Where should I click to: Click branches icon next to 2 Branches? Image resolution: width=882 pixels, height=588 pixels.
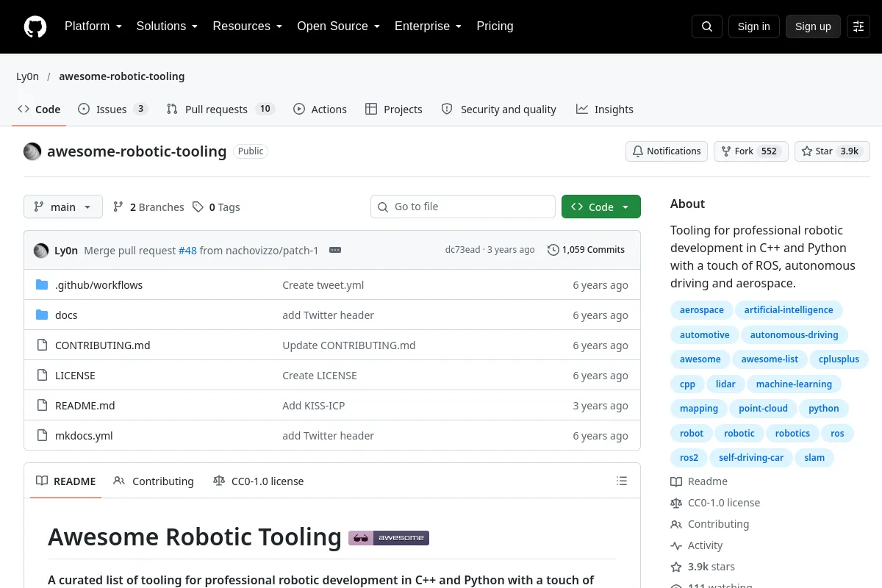tap(118, 207)
